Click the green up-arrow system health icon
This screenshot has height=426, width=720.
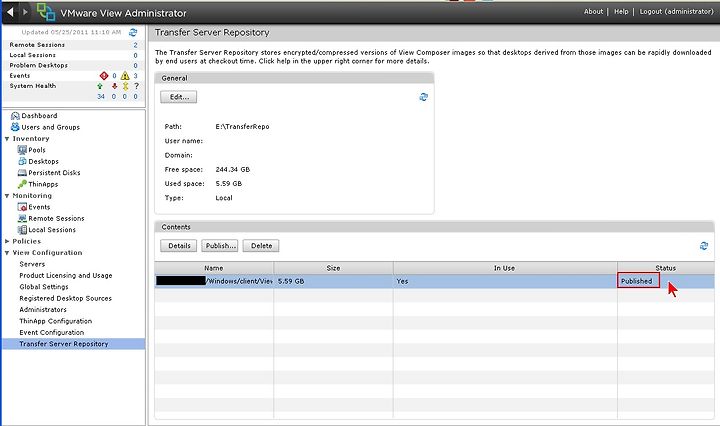[x=100, y=86]
